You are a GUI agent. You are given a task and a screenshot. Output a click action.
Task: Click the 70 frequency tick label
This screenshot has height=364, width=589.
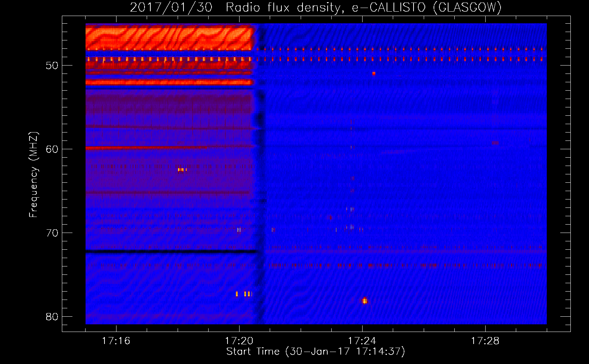[52, 233]
